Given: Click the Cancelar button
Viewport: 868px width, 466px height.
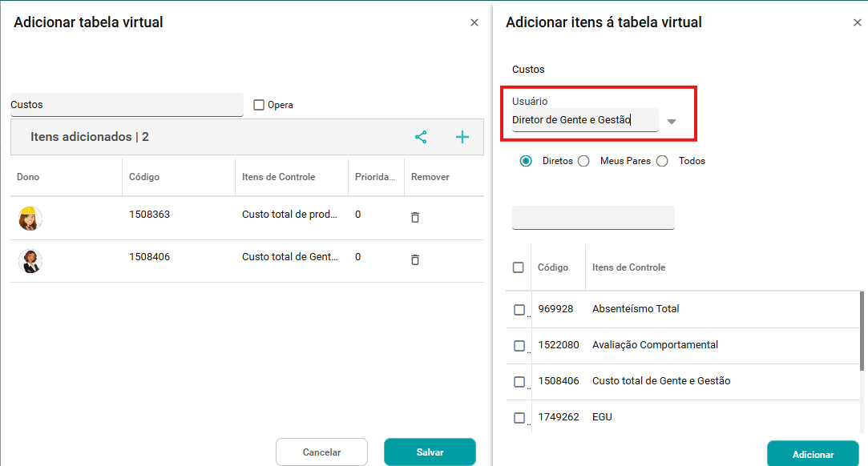Looking at the screenshot, I should click(321, 452).
